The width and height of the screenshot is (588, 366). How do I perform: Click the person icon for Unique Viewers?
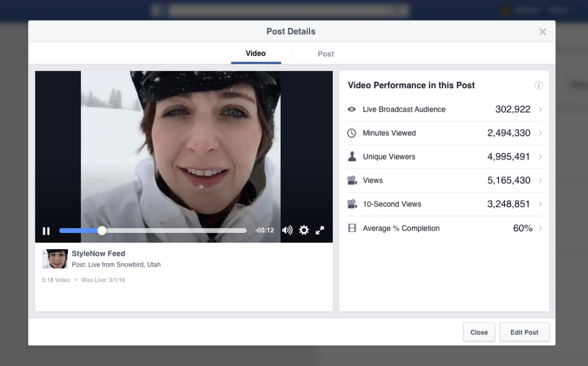point(352,156)
